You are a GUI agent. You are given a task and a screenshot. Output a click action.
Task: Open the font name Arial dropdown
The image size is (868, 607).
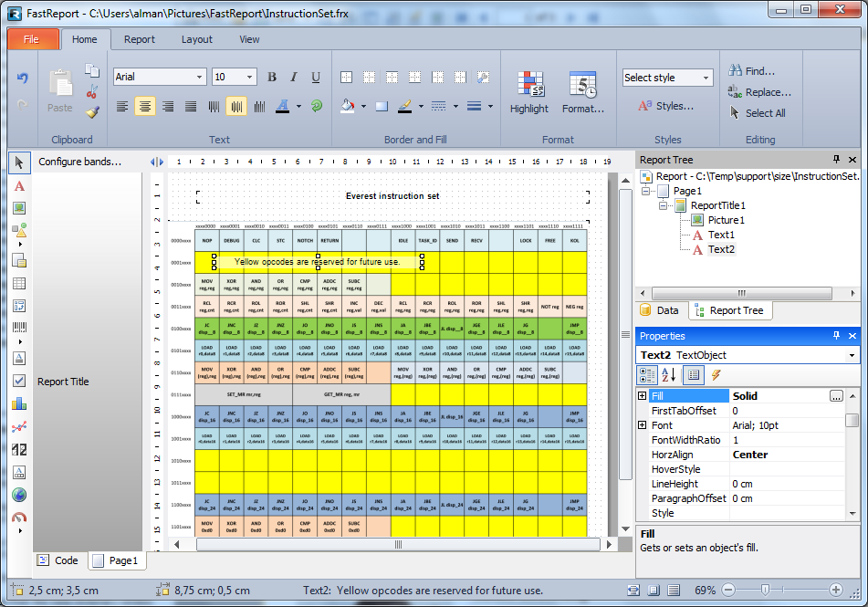tap(198, 78)
